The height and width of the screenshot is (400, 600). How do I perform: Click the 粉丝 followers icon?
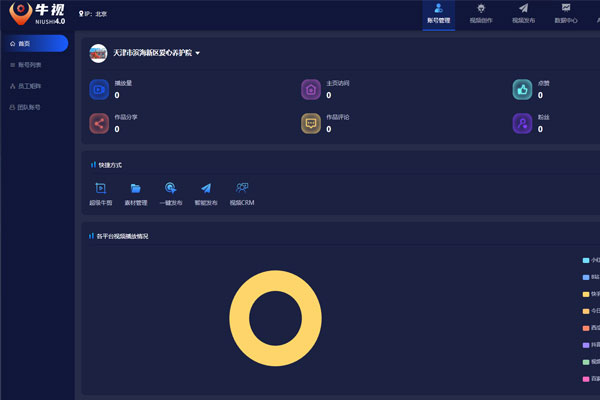(x=522, y=124)
